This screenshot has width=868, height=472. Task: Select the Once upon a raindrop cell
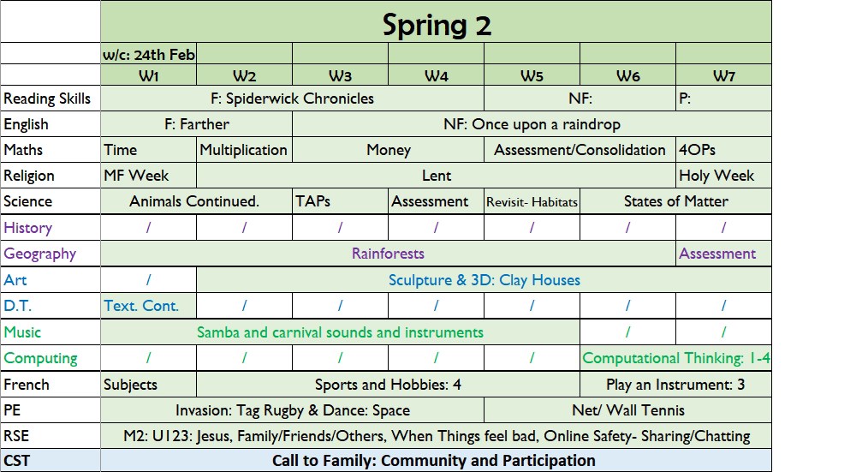532,124
